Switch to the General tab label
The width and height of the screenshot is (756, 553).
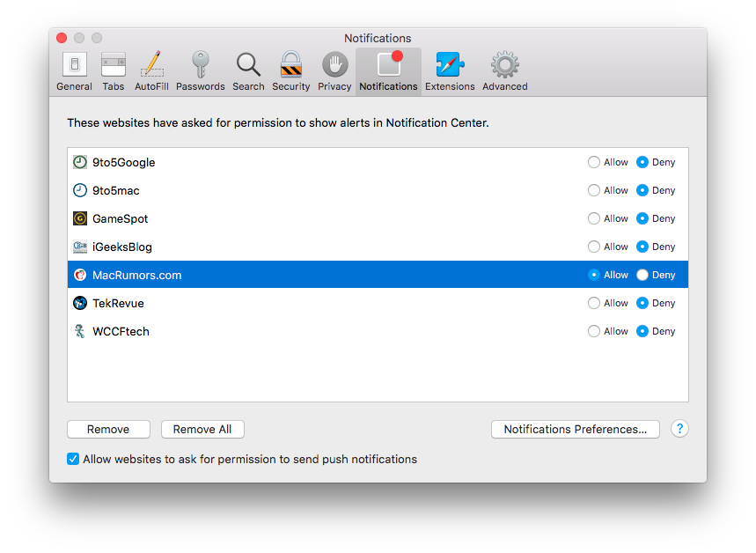tap(74, 86)
